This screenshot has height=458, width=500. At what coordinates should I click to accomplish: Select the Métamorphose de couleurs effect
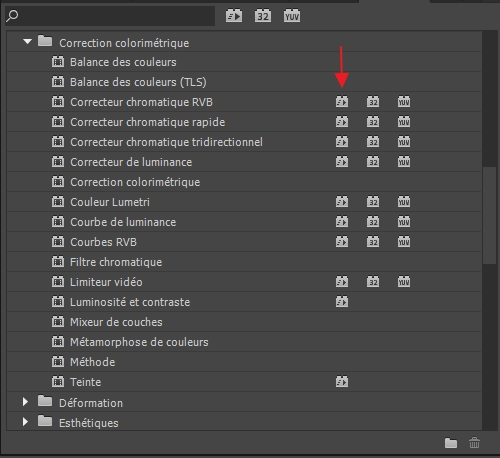pyautogui.click(x=244, y=342)
